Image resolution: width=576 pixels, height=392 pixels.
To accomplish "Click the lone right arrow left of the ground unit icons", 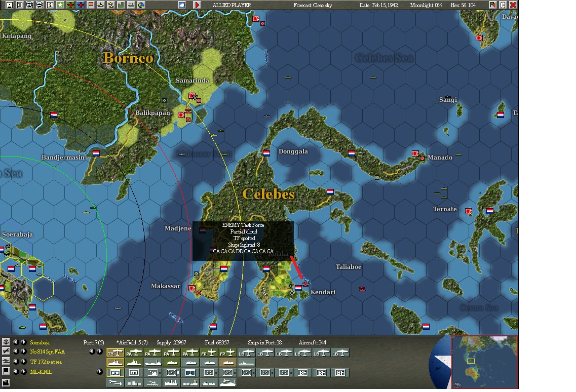I will tap(100, 371).
